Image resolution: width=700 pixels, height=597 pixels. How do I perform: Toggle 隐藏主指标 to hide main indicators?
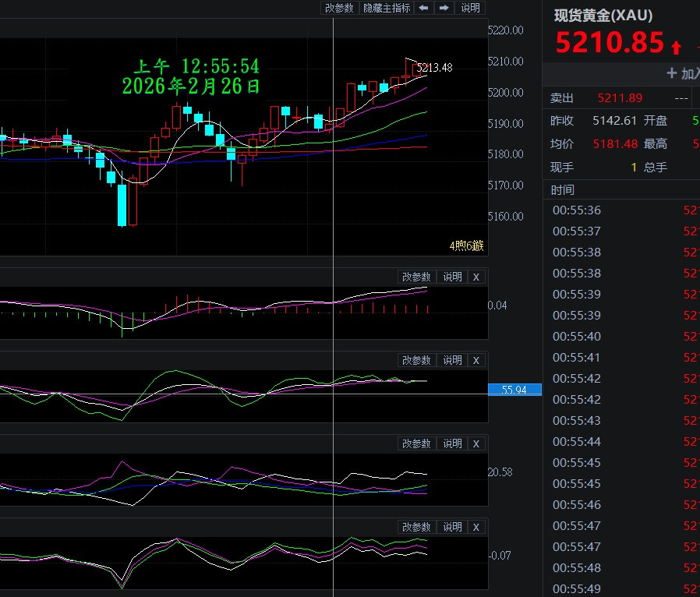(x=387, y=8)
